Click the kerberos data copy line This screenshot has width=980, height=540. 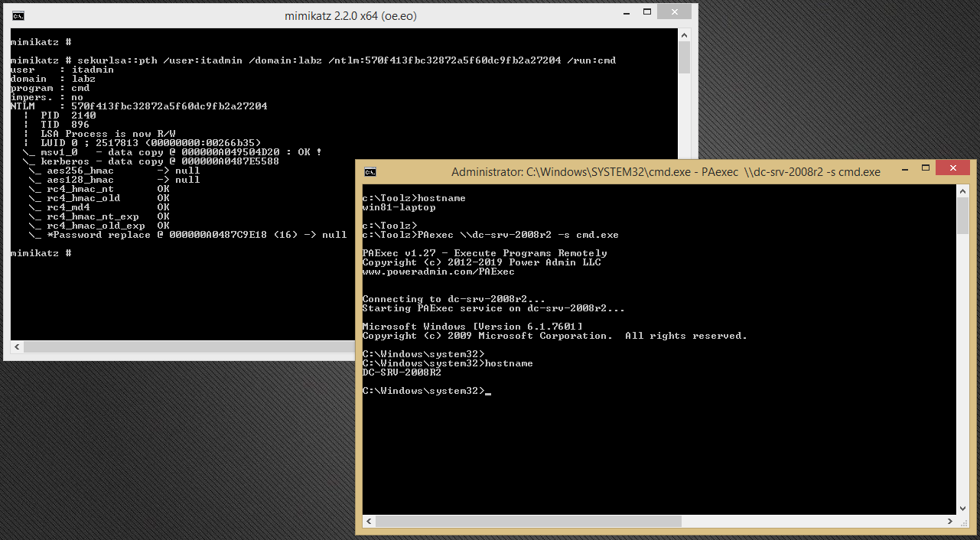[151, 161]
